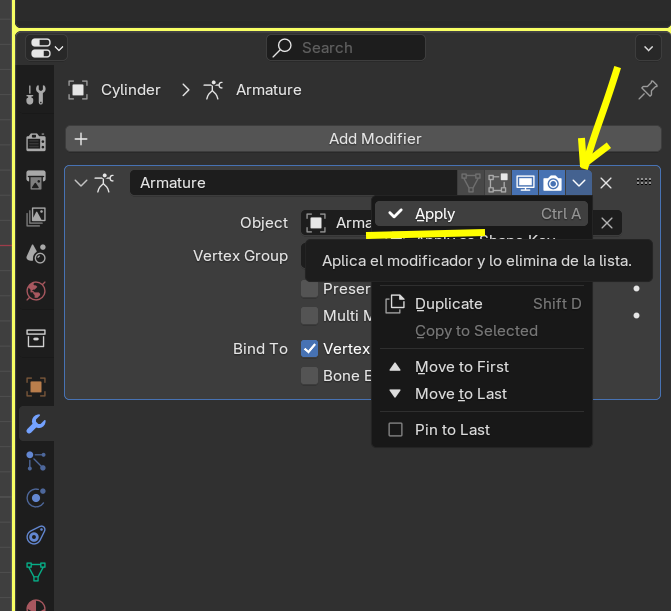Collapse the Armature modifier panel
The height and width of the screenshot is (611, 671).
(81, 183)
